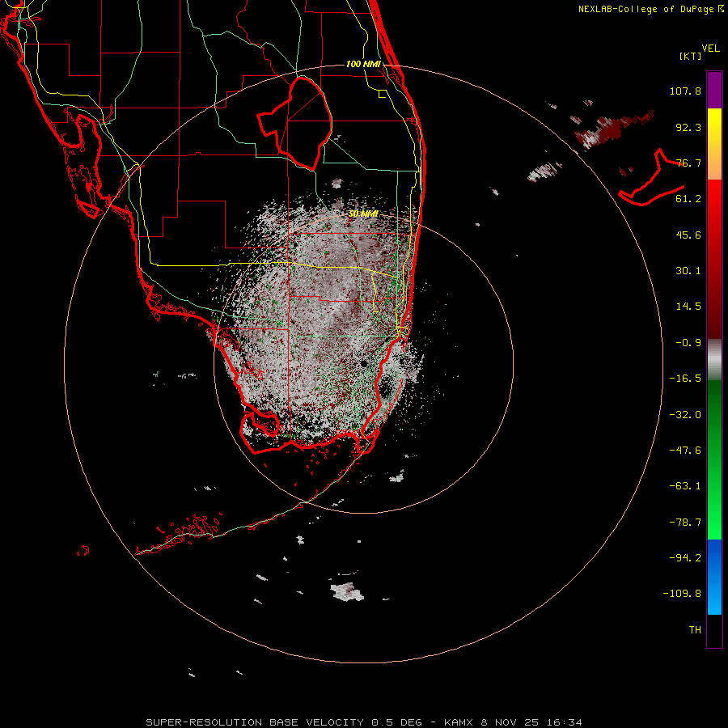The width and height of the screenshot is (728, 728).
Task: Click the 50 NMI range ring label
Action: (363, 214)
